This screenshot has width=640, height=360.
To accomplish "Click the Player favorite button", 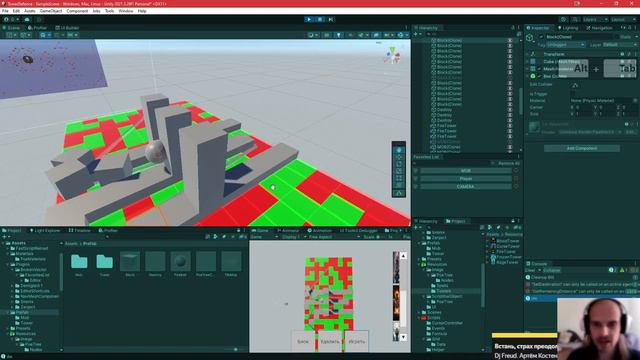I will click(x=466, y=178).
